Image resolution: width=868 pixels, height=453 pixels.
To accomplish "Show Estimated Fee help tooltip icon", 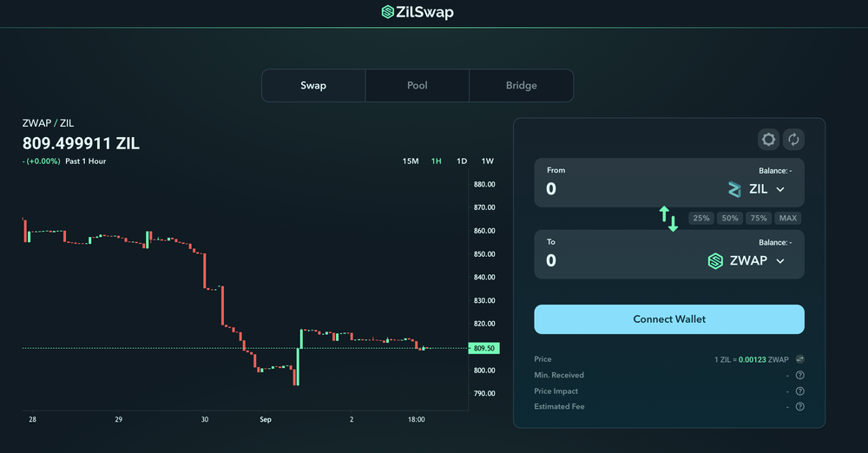I will [x=800, y=406].
